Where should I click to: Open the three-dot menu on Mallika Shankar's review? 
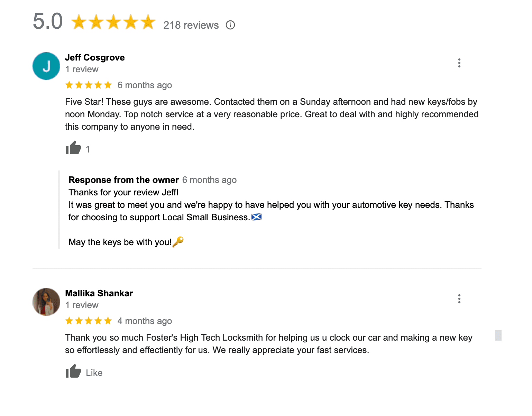(x=459, y=299)
